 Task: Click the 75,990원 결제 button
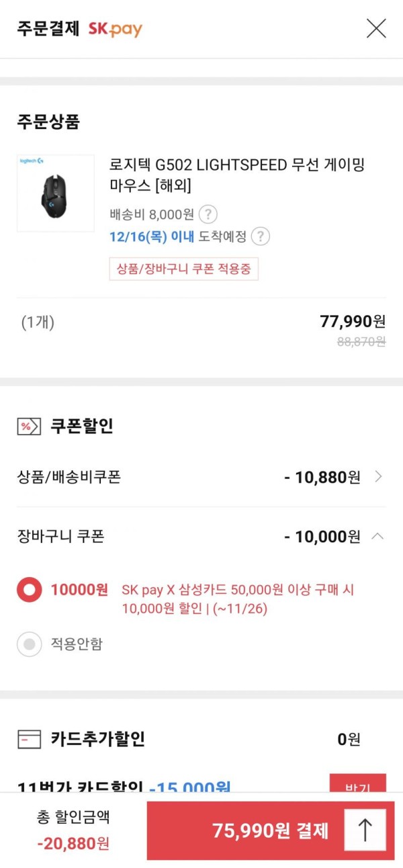coord(271,830)
